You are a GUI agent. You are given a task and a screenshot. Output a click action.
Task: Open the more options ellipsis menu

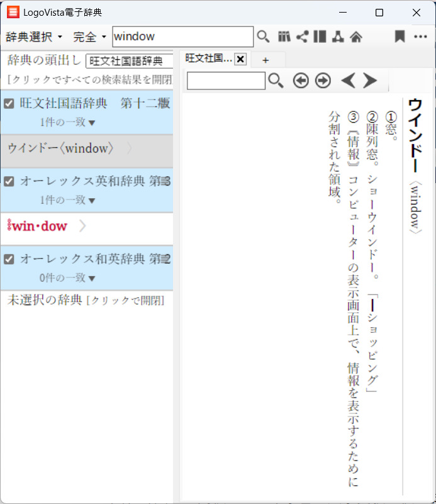tap(420, 36)
